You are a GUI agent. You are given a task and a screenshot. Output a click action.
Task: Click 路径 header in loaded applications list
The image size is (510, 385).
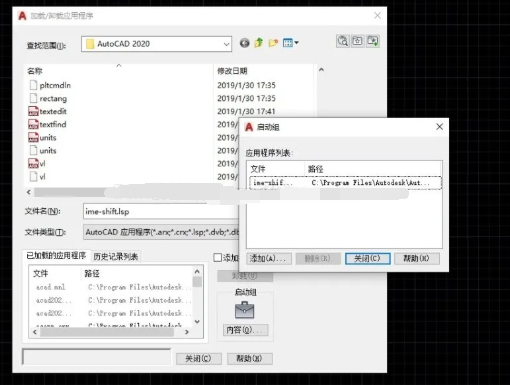click(92, 274)
